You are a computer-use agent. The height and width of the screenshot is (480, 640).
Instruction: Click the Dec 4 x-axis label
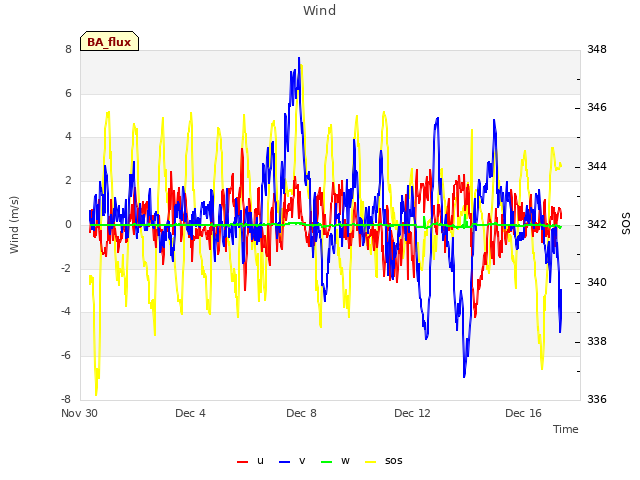pos(190,413)
